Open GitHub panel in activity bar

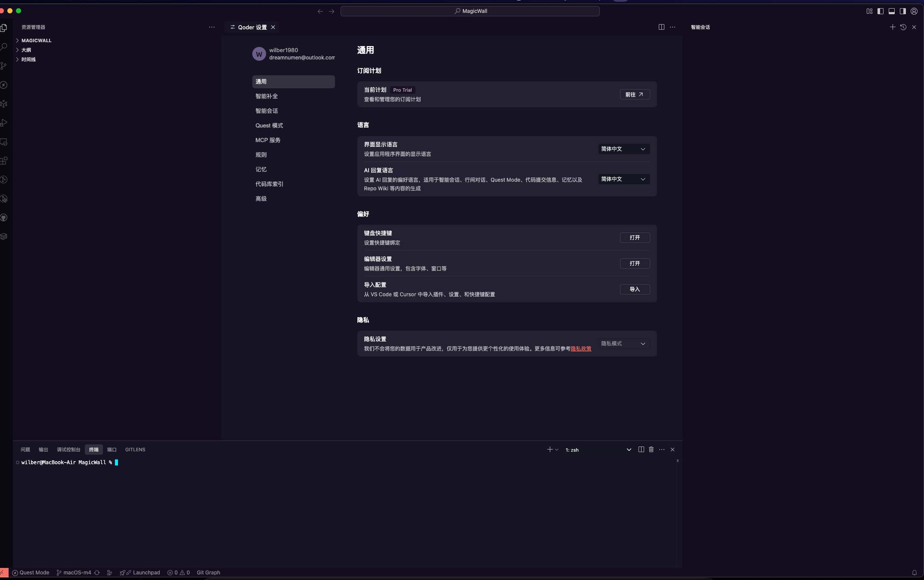[4, 217]
